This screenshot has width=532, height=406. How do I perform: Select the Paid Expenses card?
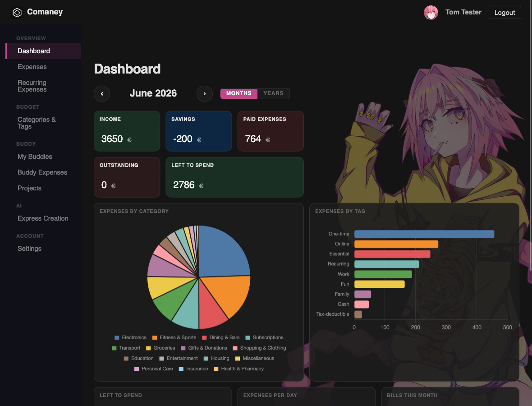pyautogui.click(x=271, y=131)
